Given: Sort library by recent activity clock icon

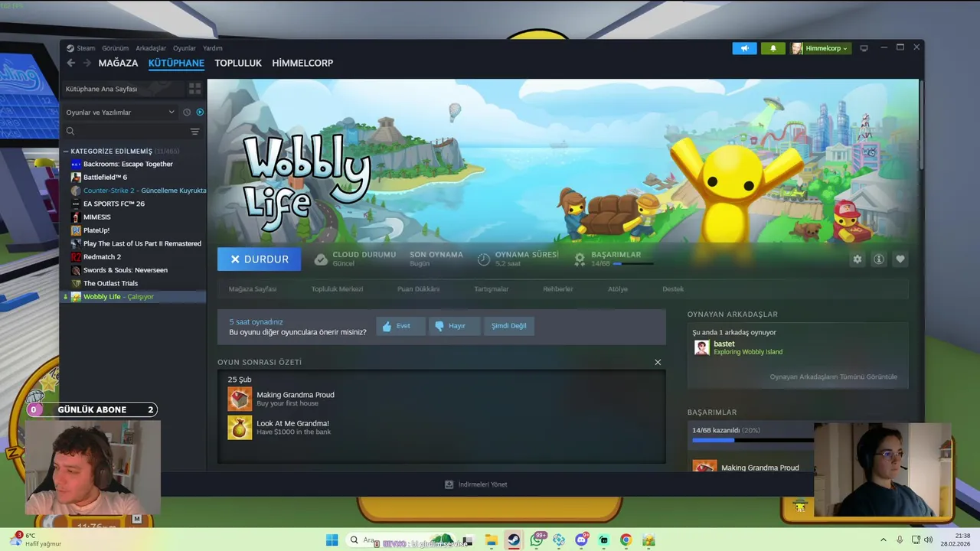Looking at the screenshot, I should click(x=187, y=112).
